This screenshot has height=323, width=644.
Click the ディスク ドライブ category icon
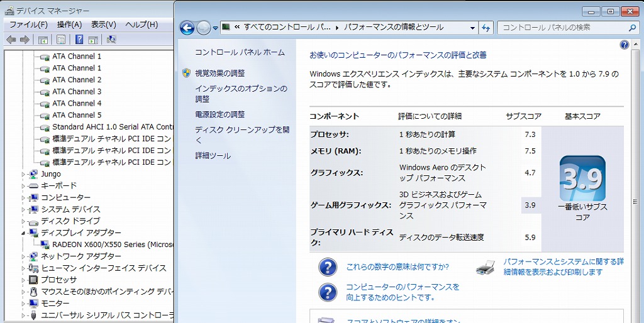click(34, 221)
